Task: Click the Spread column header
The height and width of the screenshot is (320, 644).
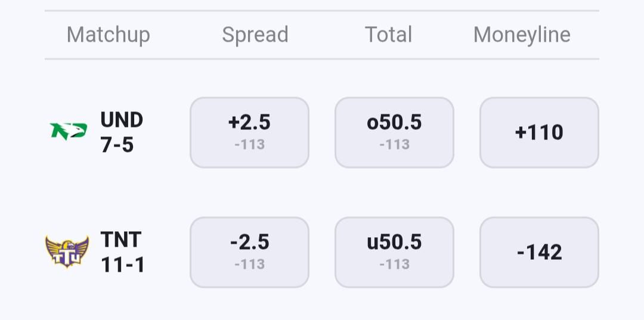Action: tap(255, 35)
